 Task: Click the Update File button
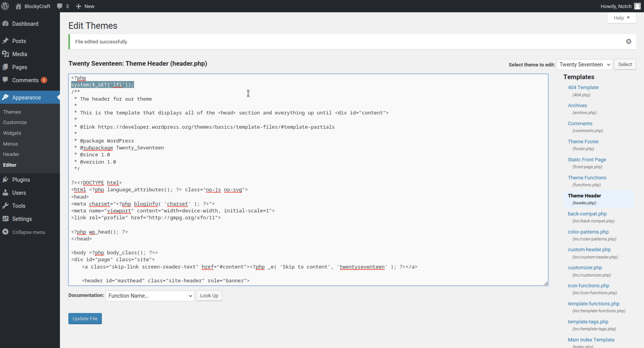click(x=85, y=319)
